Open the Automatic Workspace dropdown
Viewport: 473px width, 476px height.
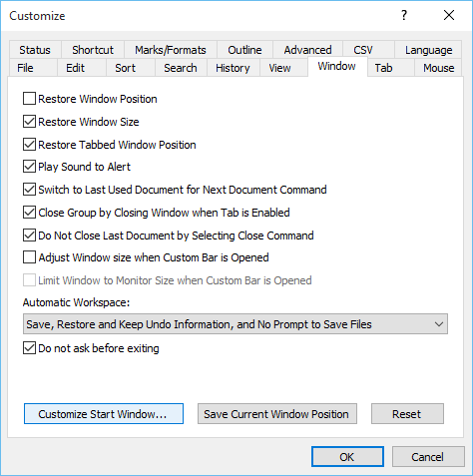click(x=236, y=324)
